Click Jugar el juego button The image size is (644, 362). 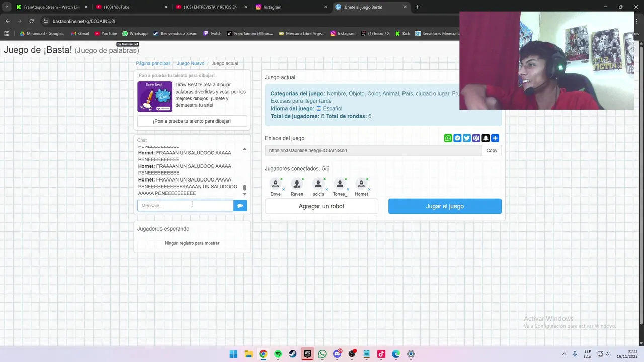(x=445, y=206)
